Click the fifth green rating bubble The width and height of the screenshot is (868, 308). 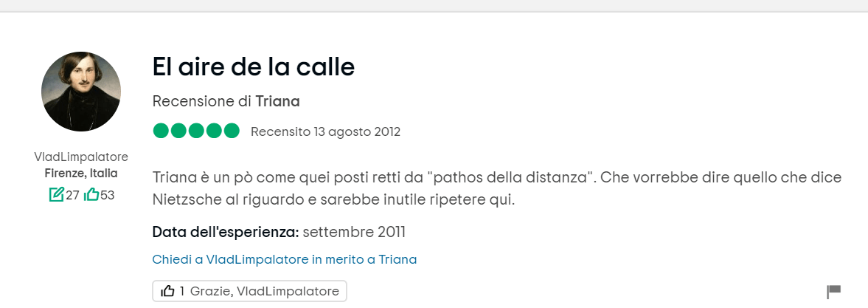click(x=232, y=131)
